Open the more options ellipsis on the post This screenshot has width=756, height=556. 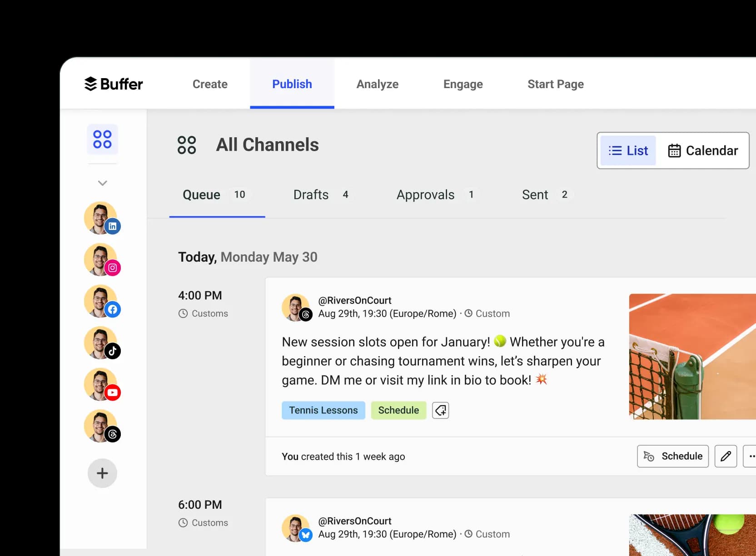pyautogui.click(x=751, y=456)
